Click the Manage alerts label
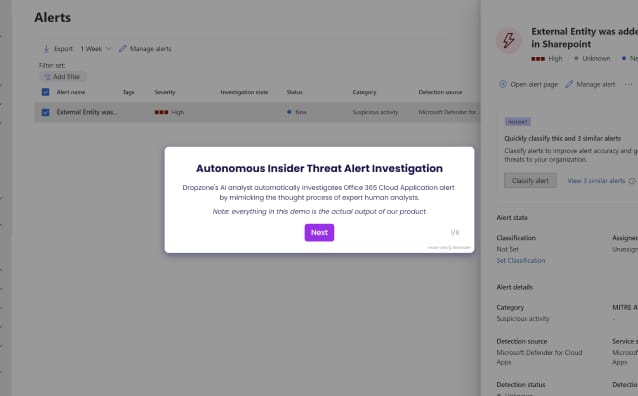This screenshot has height=396, width=638. pyautogui.click(x=151, y=49)
